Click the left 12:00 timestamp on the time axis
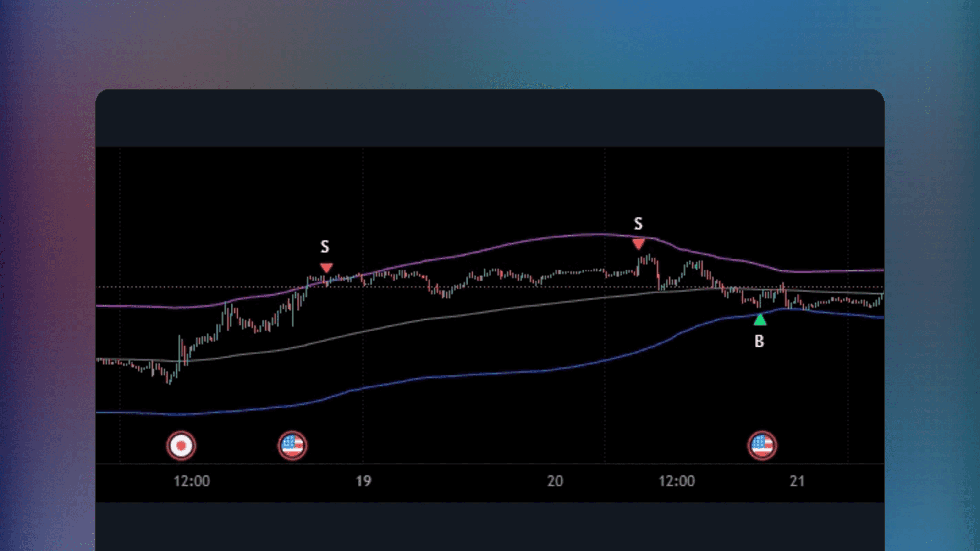The image size is (980, 551). click(192, 481)
